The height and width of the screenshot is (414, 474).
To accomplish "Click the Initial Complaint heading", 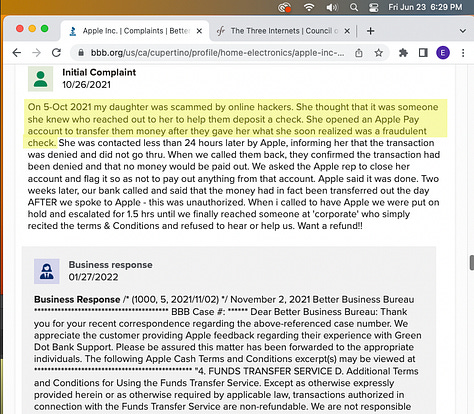I will (x=99, y=72).
